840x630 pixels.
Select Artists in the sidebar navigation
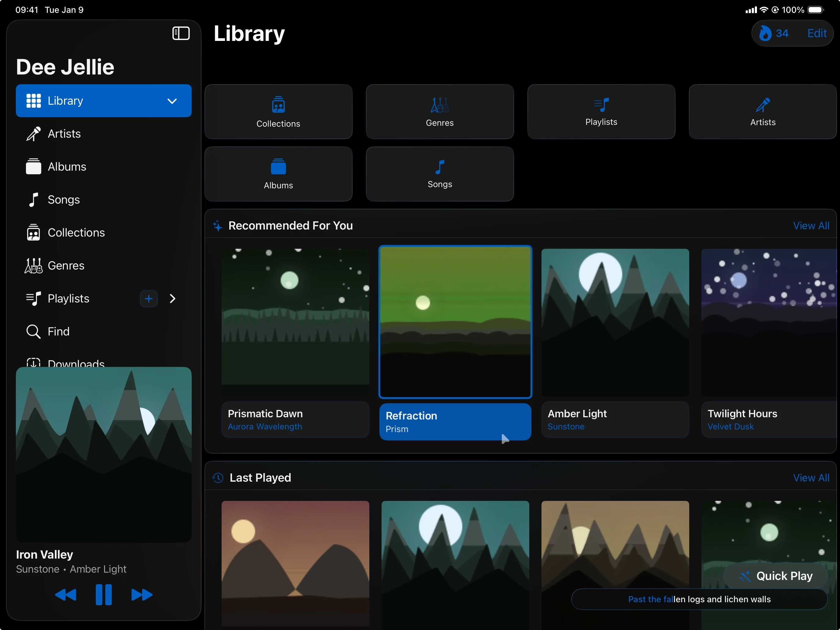point(64,134)
